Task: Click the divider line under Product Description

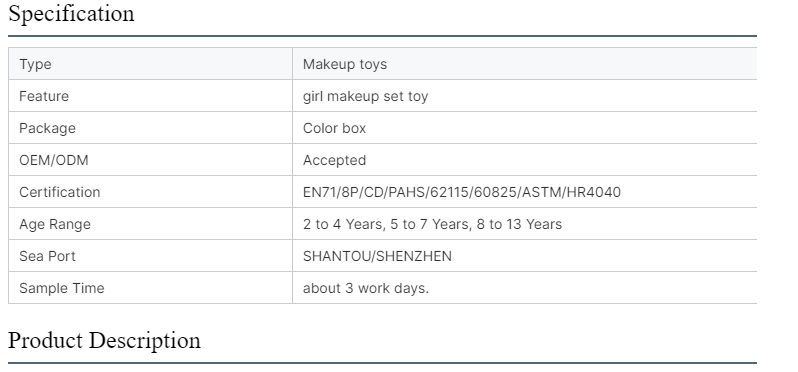Action: click(382, 363)
